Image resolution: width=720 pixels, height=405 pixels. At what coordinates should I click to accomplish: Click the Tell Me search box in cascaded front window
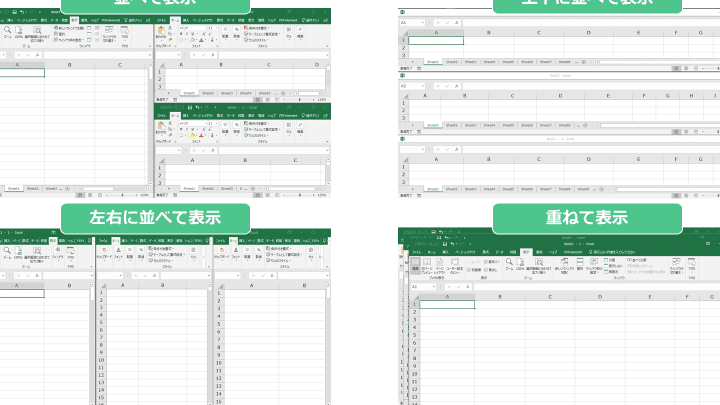(612, 252)
